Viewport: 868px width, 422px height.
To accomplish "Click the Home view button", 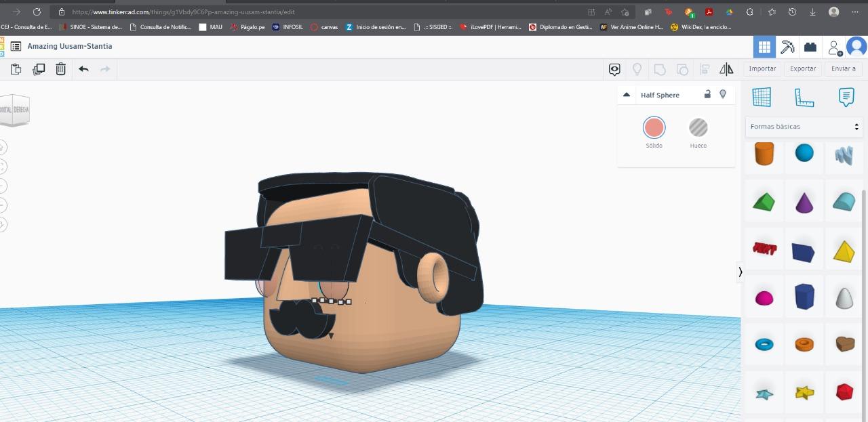I will (2, 146).
